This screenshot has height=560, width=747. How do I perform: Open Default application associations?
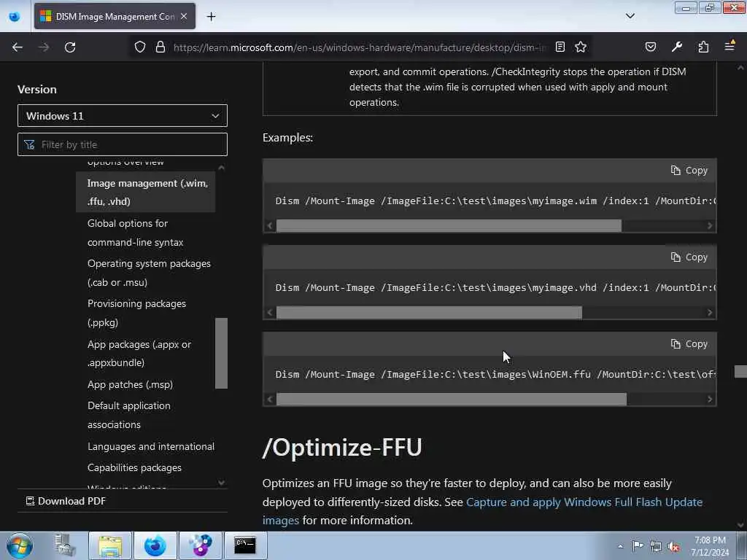(x=128, y=415)
